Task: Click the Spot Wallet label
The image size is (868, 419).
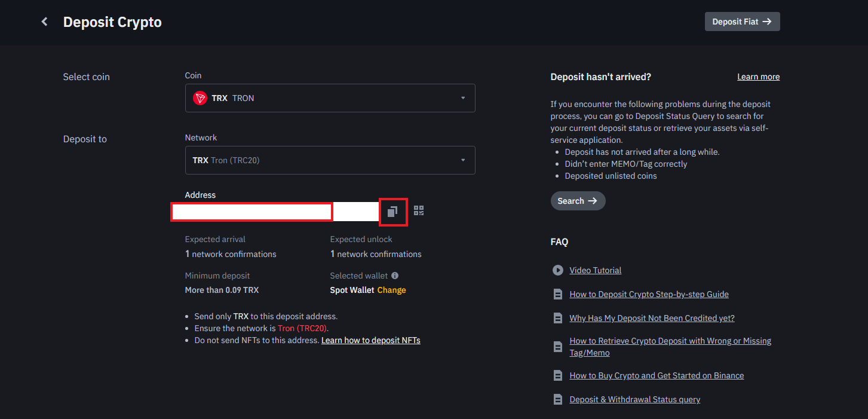Action: pyautogui.click(x=352, y=290)
